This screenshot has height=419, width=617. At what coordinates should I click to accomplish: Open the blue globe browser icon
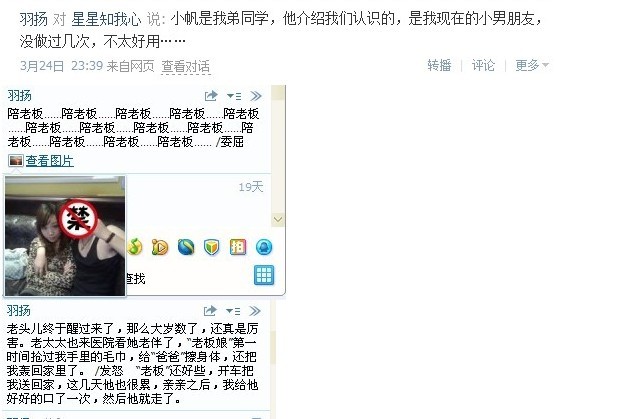click(186, 247)
